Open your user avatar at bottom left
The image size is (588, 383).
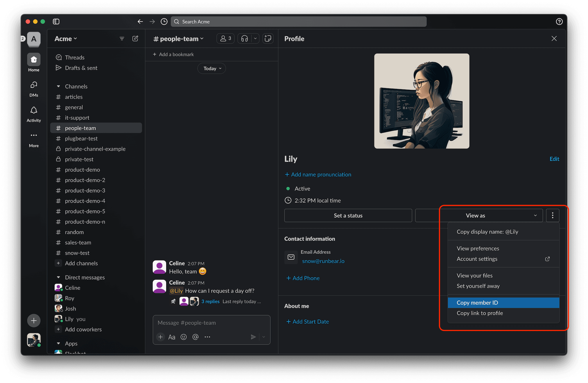tap(34, 340)
